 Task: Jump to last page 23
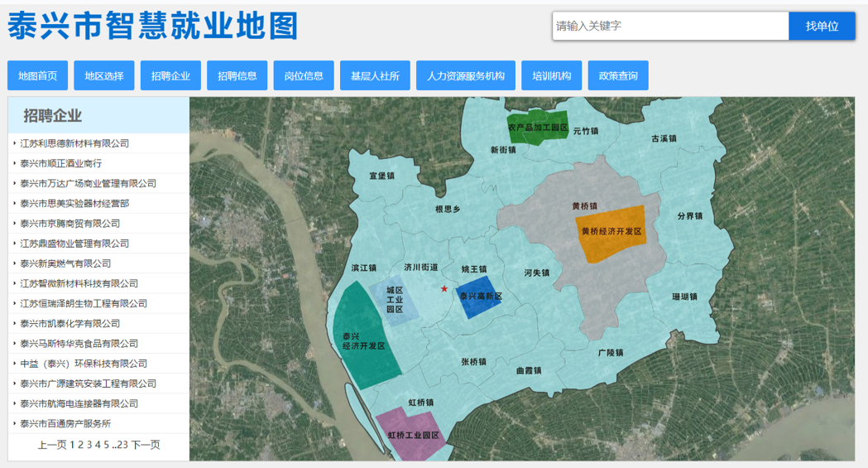(122, 445)
